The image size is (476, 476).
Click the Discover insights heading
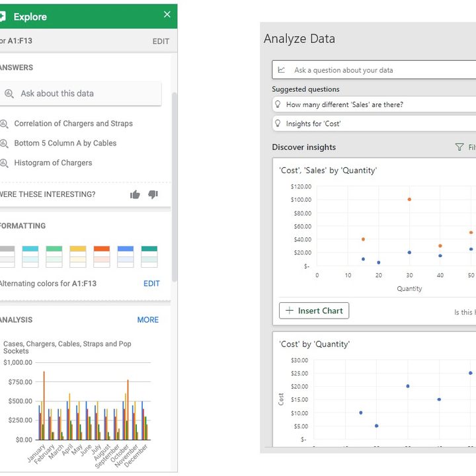tap(304, 147)
